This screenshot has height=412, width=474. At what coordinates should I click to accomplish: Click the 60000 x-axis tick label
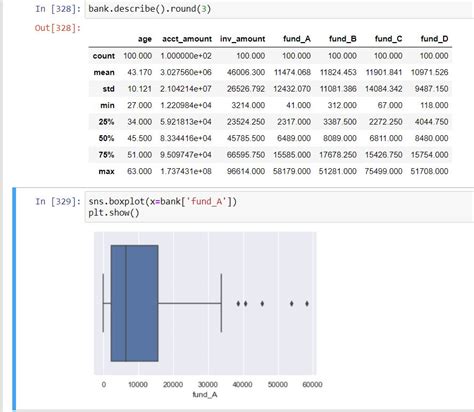[x=312, y=385]
